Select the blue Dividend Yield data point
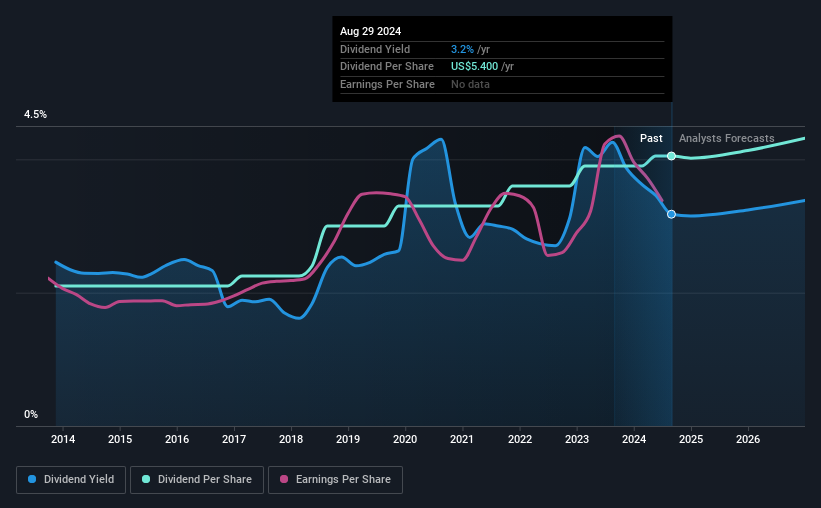Screen dimensions: 821x508 click(671, 214)
